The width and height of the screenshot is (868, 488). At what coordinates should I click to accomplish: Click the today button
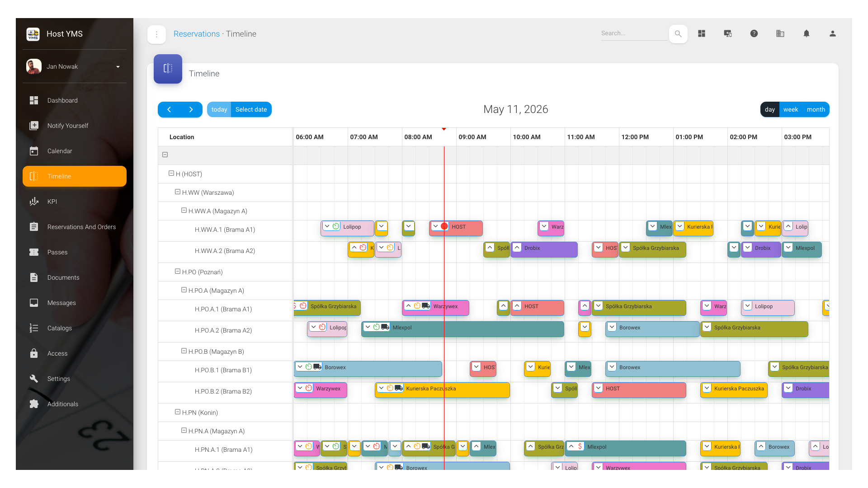pos(219,109)
